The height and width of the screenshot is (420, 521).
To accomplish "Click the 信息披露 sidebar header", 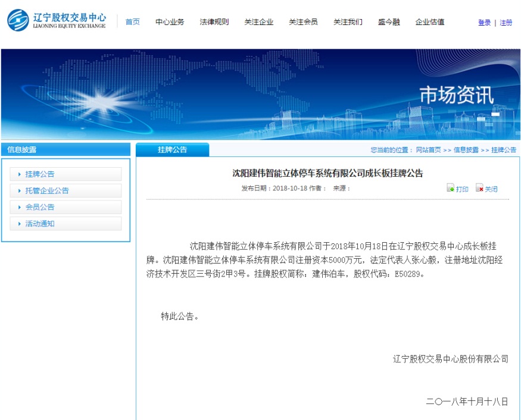I will coord(65,149).
